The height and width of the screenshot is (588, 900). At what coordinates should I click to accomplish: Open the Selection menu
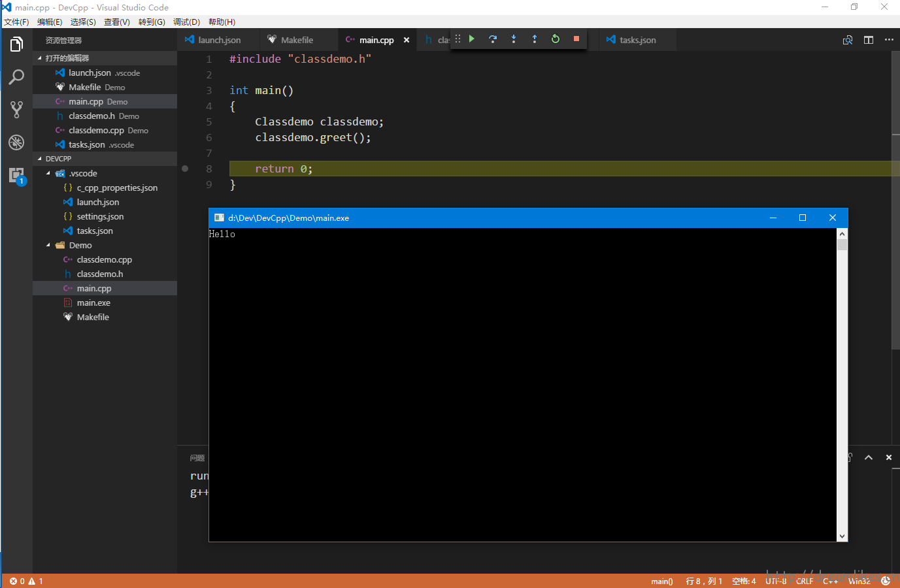pyautogui.click(x=83, y=22)
